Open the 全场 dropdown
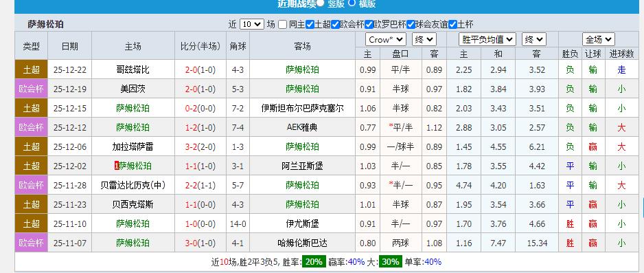 [599, 39]
